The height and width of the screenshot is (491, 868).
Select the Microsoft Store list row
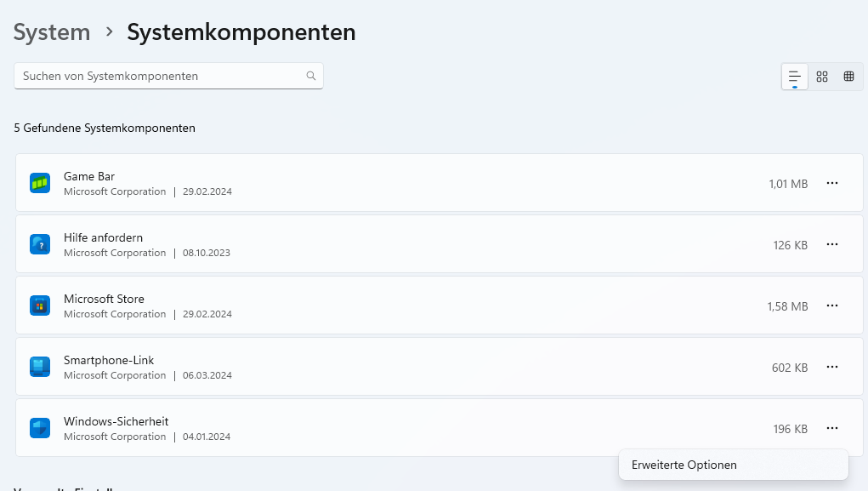pos(439,305)
